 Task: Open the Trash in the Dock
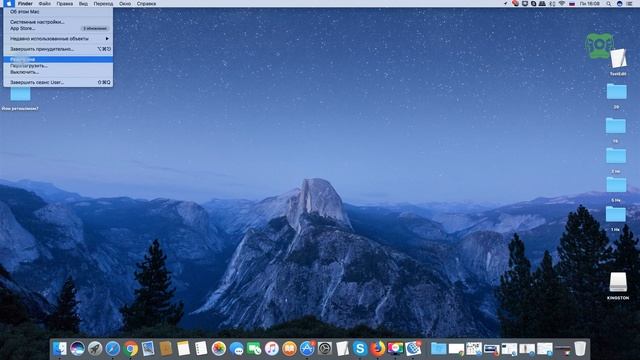coord(580,349)
